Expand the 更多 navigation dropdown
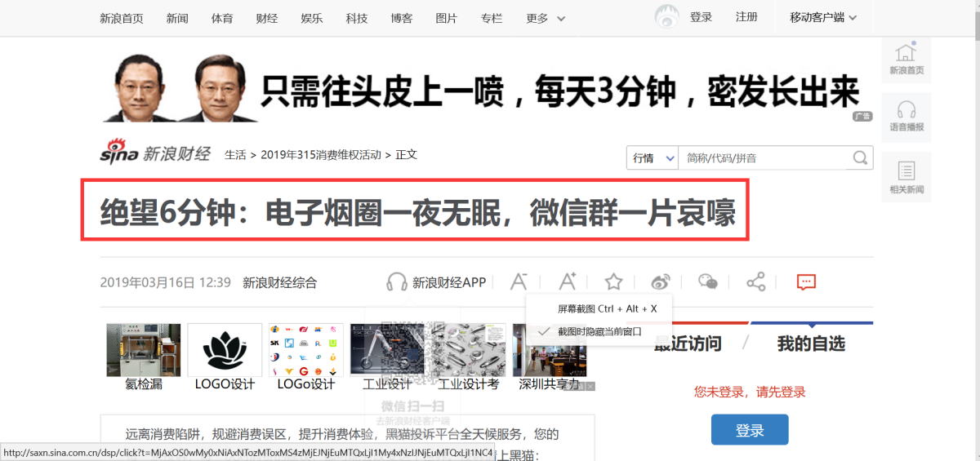980x461 pixels. click(546, 18)
